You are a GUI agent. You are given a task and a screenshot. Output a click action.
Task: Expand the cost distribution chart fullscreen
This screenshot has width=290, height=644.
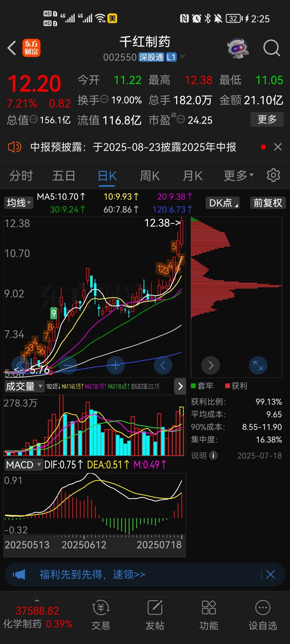pyautogui.click(x=258, y=365)
